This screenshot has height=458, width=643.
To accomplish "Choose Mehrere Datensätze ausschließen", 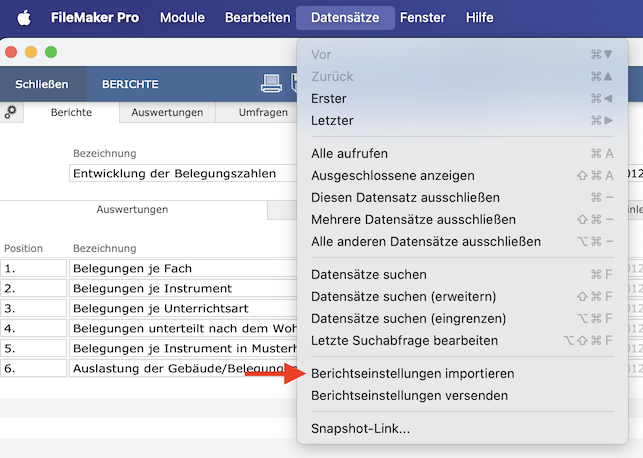I will coord(462,220).
